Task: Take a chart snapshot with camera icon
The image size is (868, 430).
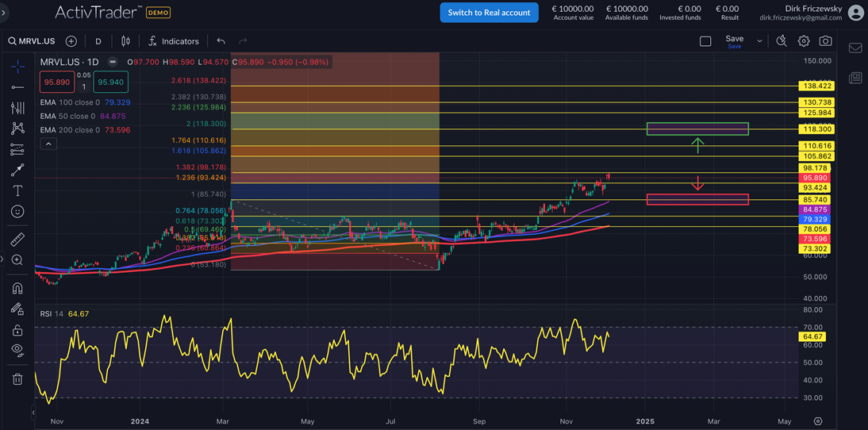Action: (826, 41)
